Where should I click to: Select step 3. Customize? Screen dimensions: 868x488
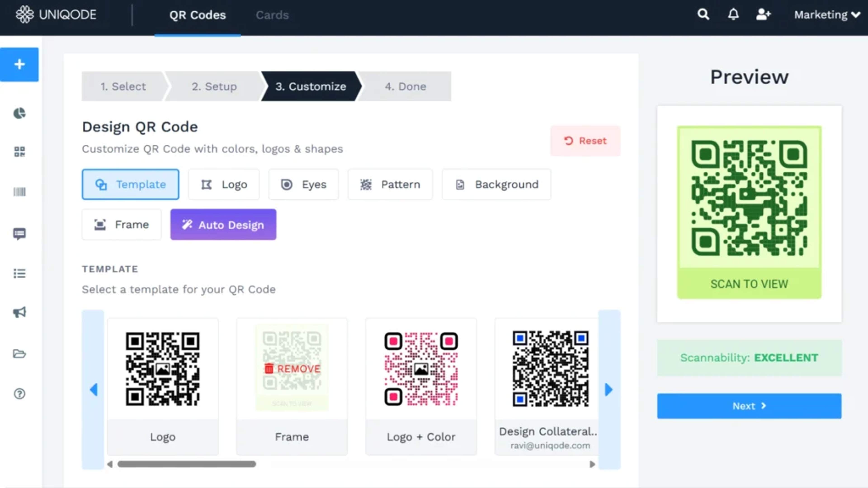tap(311, 86)
